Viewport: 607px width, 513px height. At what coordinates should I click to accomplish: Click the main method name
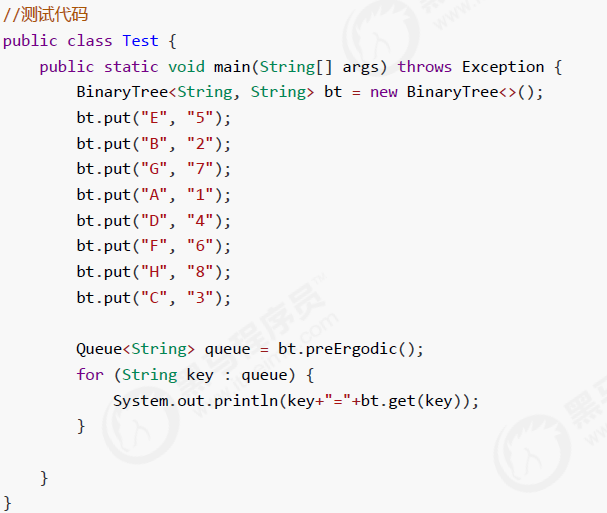coord(232,67)
